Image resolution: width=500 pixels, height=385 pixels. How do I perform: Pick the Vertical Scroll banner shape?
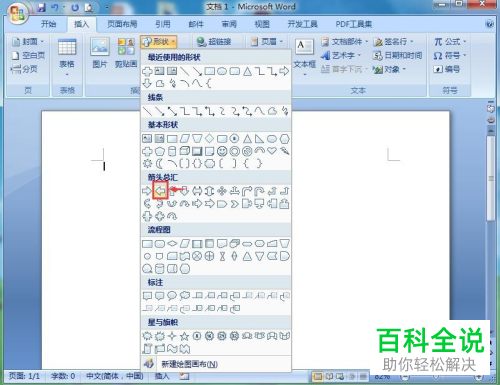147,349
